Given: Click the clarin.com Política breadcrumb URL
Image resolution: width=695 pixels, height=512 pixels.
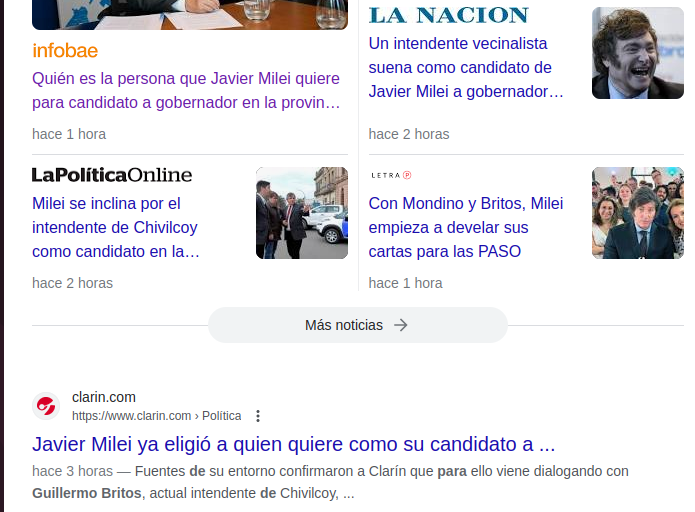Looking at the screenshot, I should 156,416.
